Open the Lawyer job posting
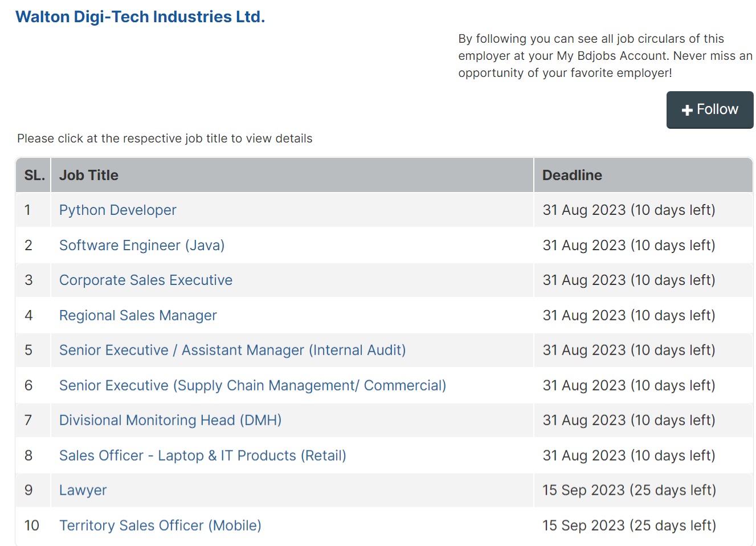Viewport: 756px width, 546px height. [83, 491]
